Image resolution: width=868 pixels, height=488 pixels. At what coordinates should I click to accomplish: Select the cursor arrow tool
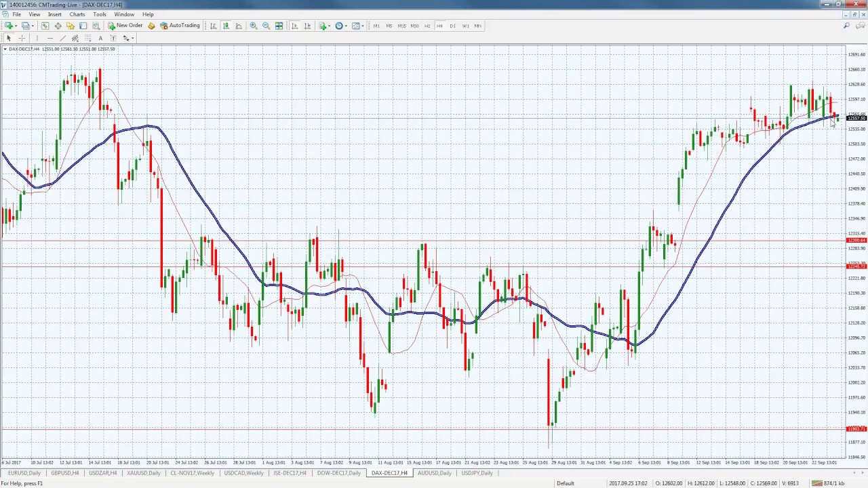click(x=9, y=38)
